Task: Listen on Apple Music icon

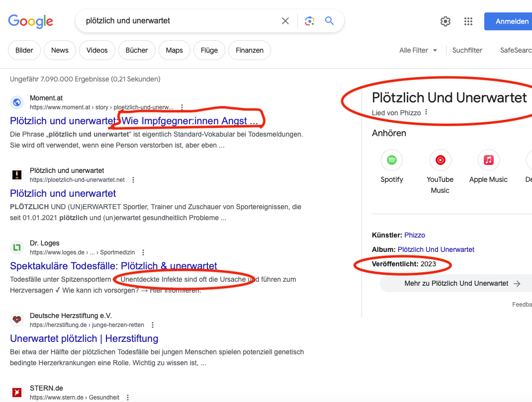Action: 488,160
